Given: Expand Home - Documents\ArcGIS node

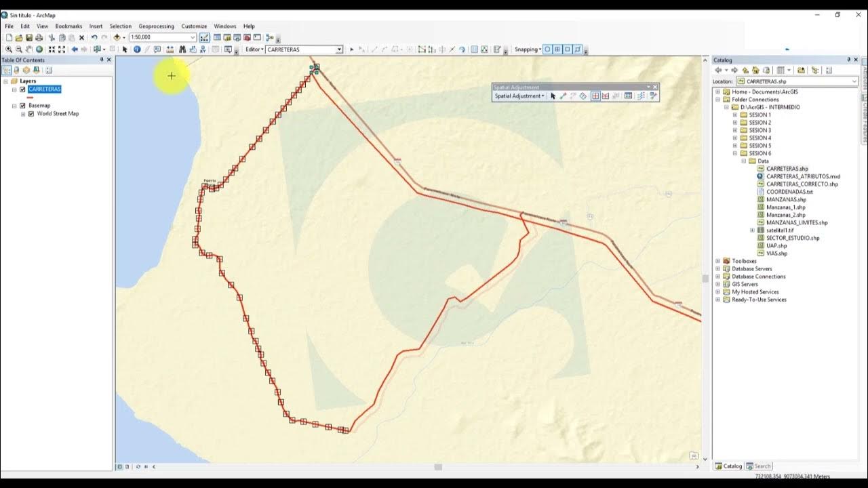Looking at the screenshot, I should (x=718, y=91).
